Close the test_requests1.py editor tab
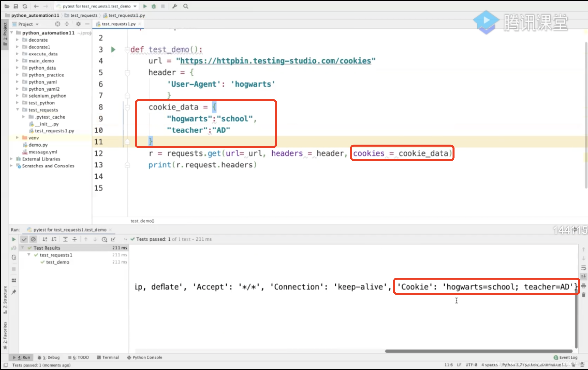This screenshot has width=588, height=370. (x=140, y=24)
